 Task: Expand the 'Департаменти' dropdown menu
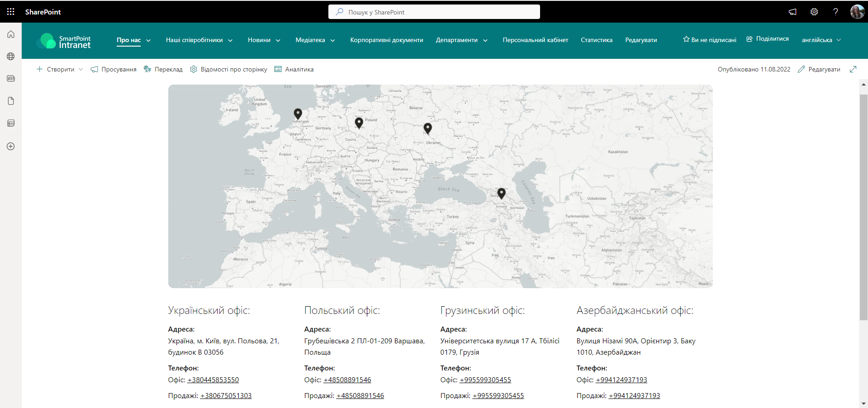pos(461,40)
